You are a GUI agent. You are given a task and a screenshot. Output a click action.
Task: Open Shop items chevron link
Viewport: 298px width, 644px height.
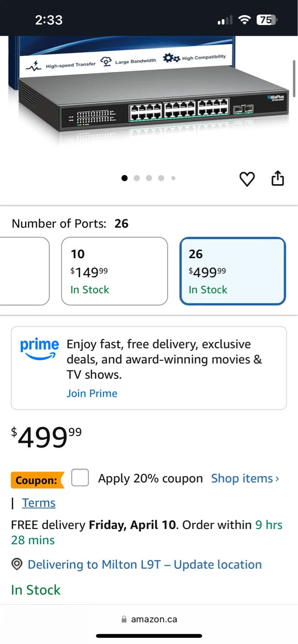point(245,479)
